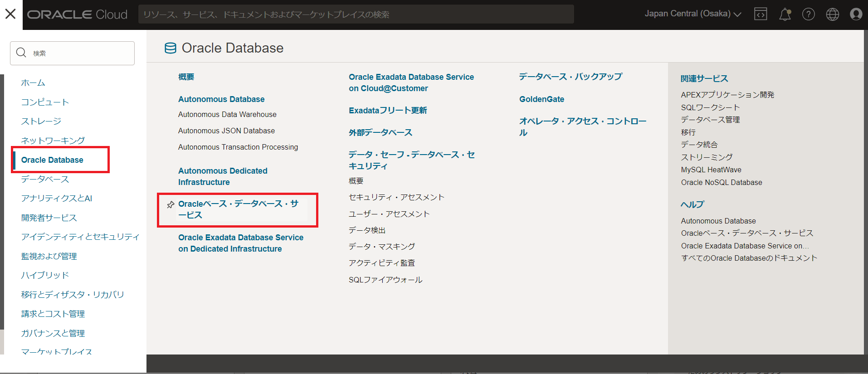Close the navigation menu with X icon
Image resolution: width=868 pixels, height=374 pixels.
click(x=10, y=14)
